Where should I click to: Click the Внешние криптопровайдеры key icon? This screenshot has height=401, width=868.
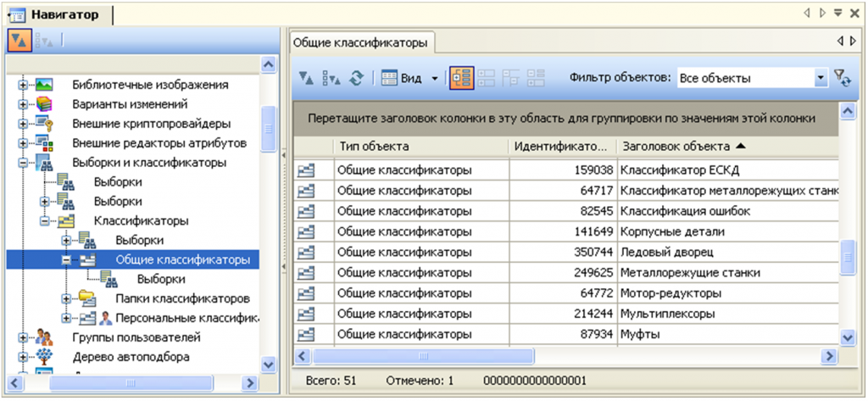point(44,124)
